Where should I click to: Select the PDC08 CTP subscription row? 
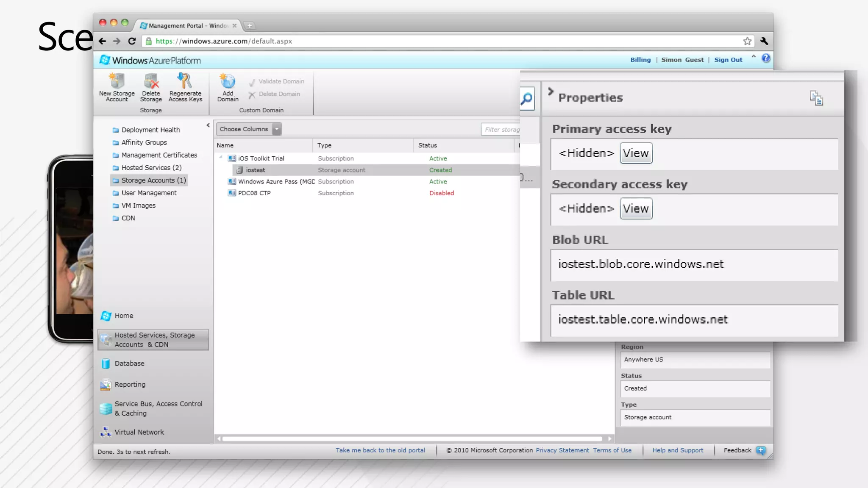tap(367, 193)
